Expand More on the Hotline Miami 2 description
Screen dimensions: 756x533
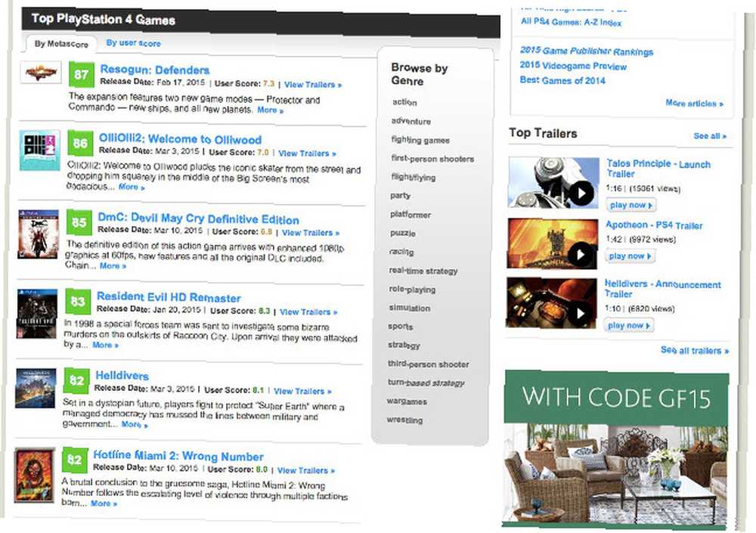tap(104, 504)
